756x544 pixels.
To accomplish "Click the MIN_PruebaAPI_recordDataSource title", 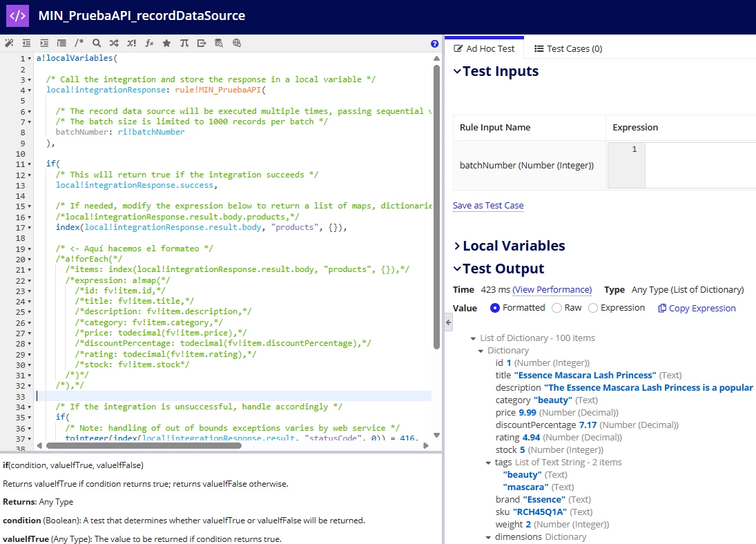I will (142, 15).
